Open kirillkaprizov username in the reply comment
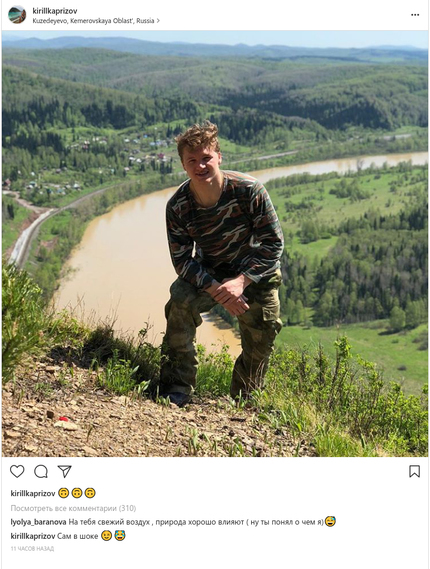430x569 pixels. 33,536
